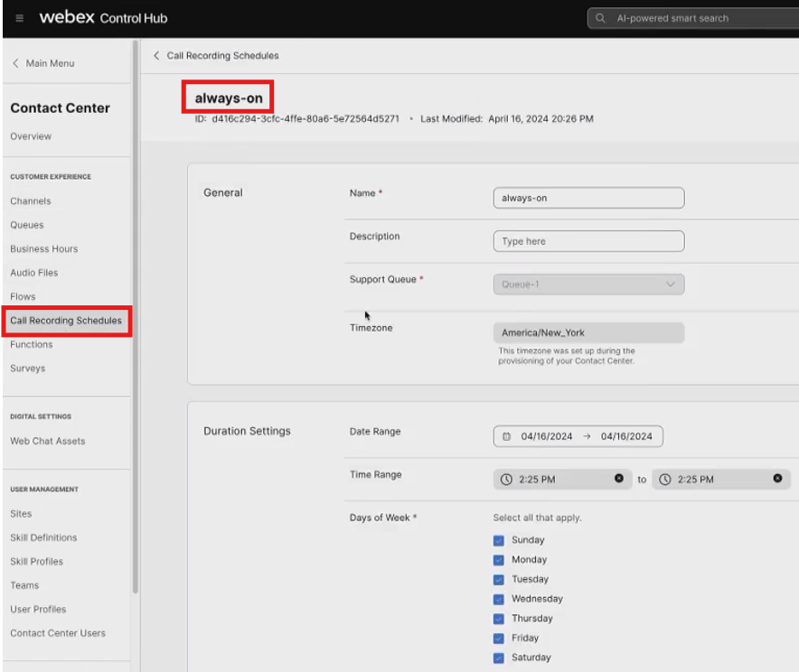
Task: Click the start time clock icon
Action: [x=507, y=480]
